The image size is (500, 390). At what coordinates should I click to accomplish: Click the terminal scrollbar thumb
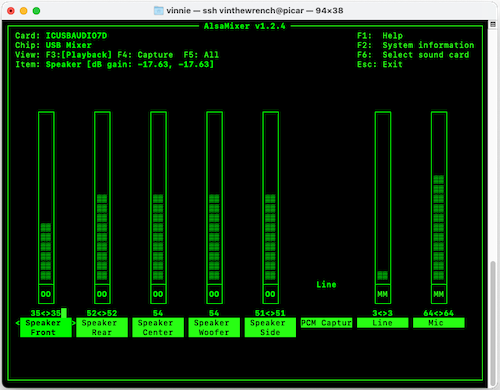pos(493,323)
